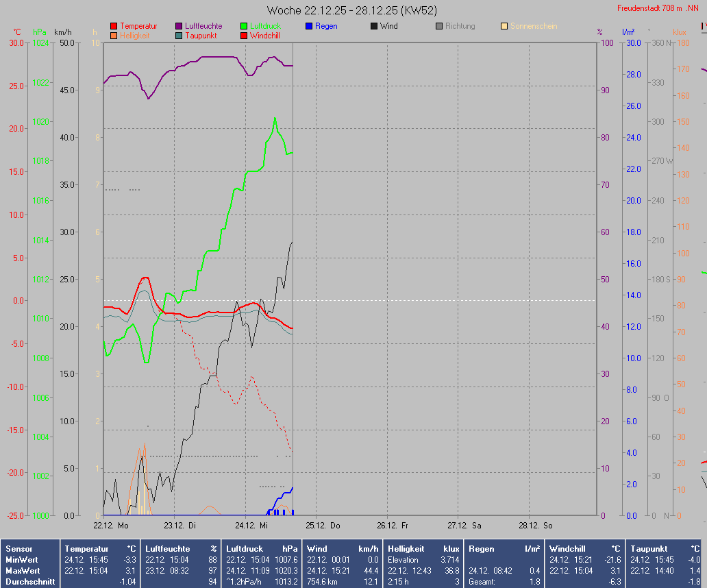This screenshot has width=707, height=588.
Task: Click the orange Helligkeit legend swatch
Action: pyautogui.click(x=114, y=36)
